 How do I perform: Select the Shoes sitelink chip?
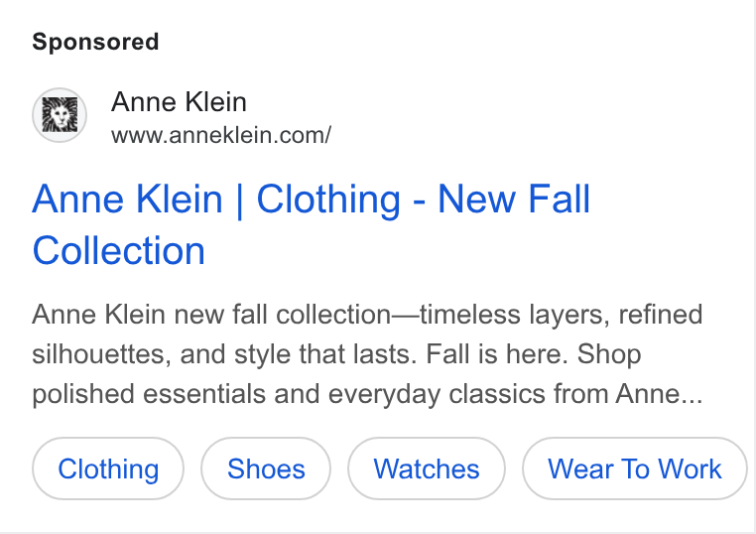[x=266, y=468]
